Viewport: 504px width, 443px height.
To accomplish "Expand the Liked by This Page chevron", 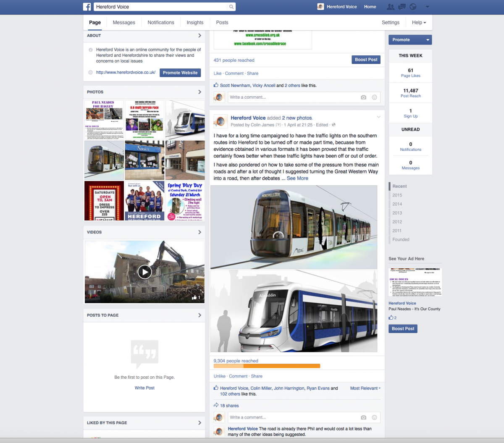I will [199, 423].
